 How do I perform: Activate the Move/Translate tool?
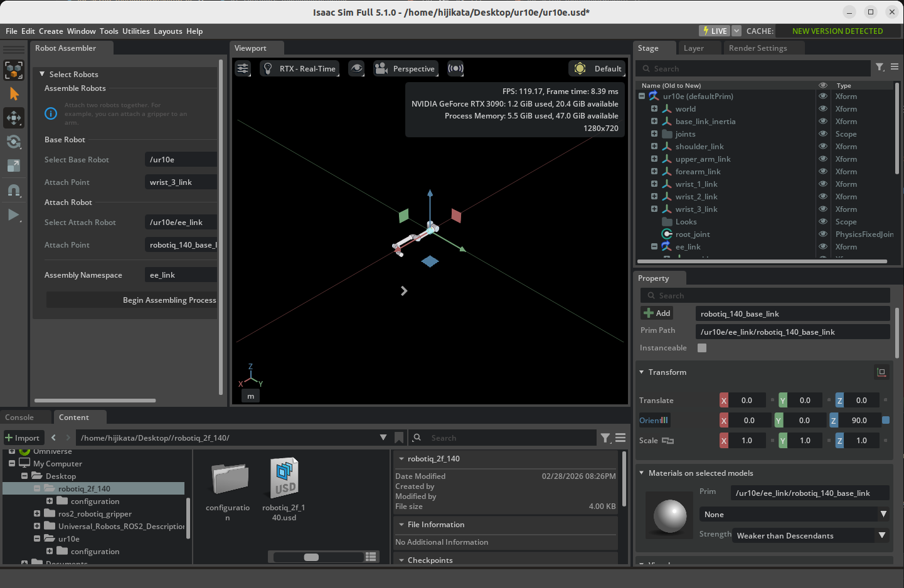(x=14, y=118)
